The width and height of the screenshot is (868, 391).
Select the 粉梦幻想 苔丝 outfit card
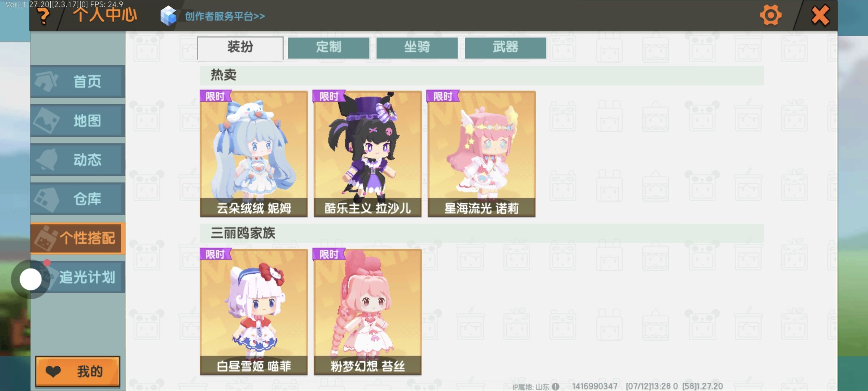tap(368, 312)
